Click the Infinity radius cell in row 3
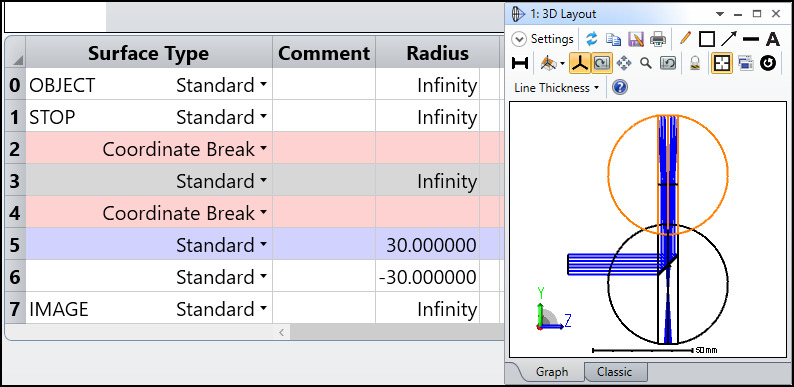 click(427, 181)
